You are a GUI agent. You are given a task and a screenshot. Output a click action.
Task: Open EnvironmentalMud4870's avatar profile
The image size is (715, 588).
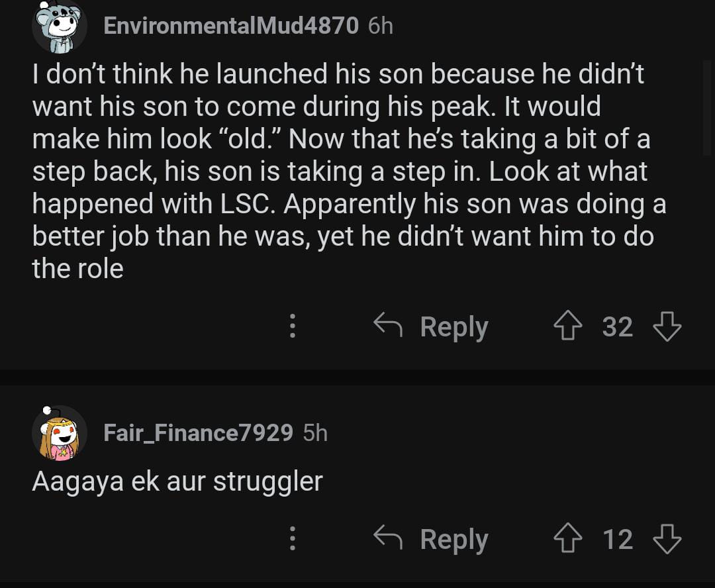(59, 26)
